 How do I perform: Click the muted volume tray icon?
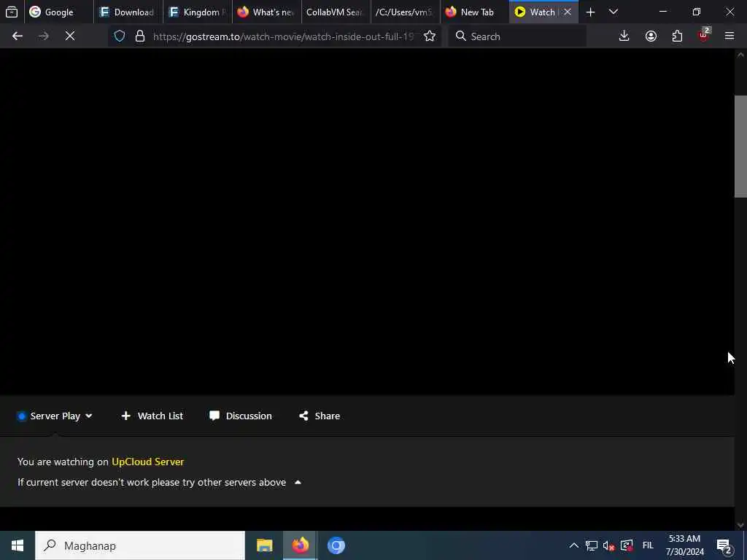pos(609,545)
